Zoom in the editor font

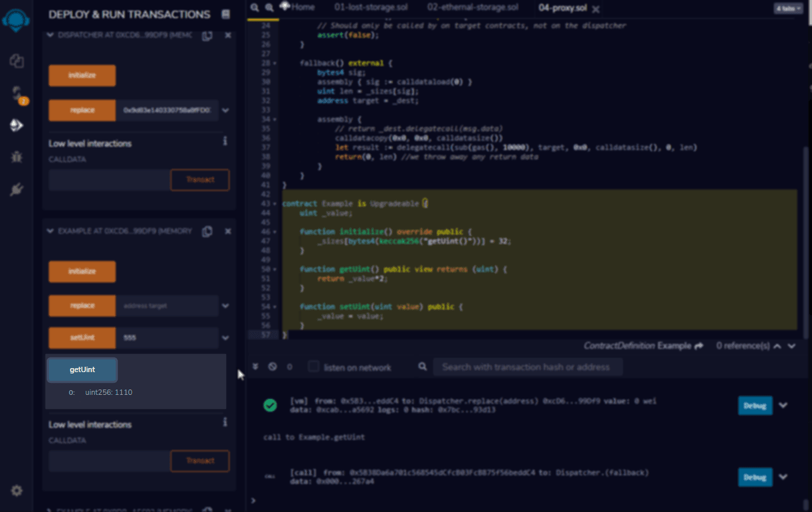(269, 7)
